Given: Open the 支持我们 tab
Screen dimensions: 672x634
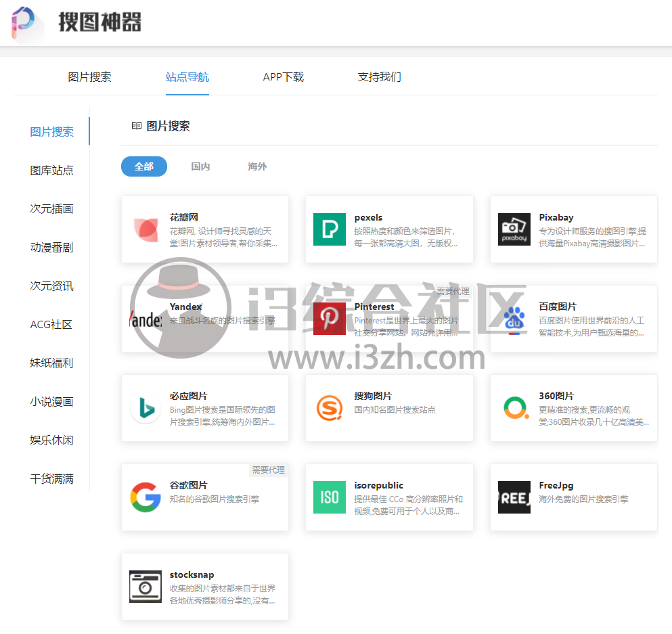Looking at the screenshot, I should point(380,77).
